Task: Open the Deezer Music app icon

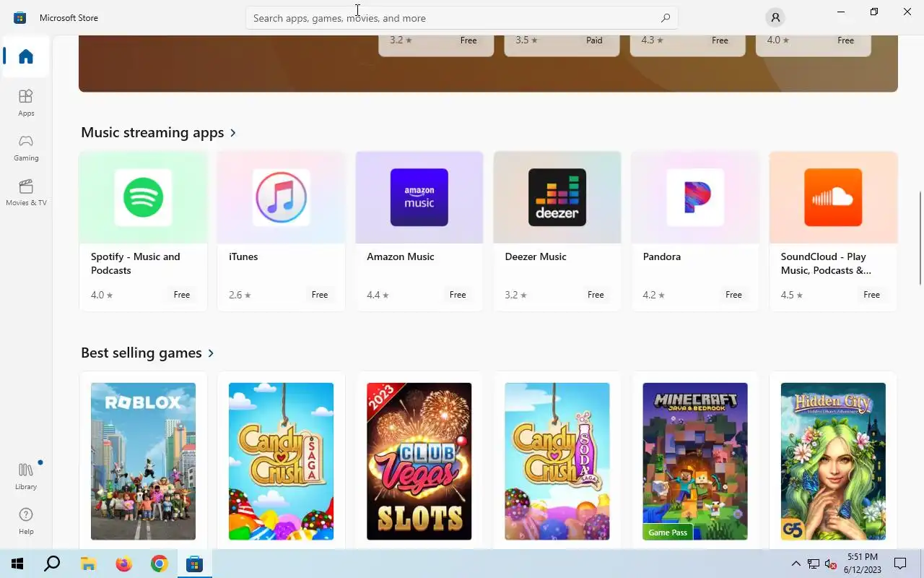Action: tap(557, 197)
